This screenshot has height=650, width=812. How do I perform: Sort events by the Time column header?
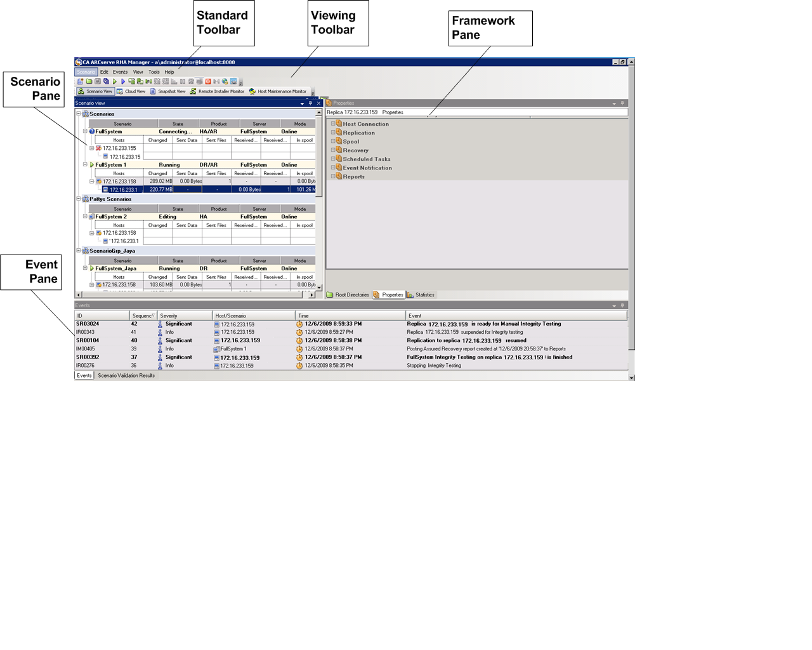350,315
